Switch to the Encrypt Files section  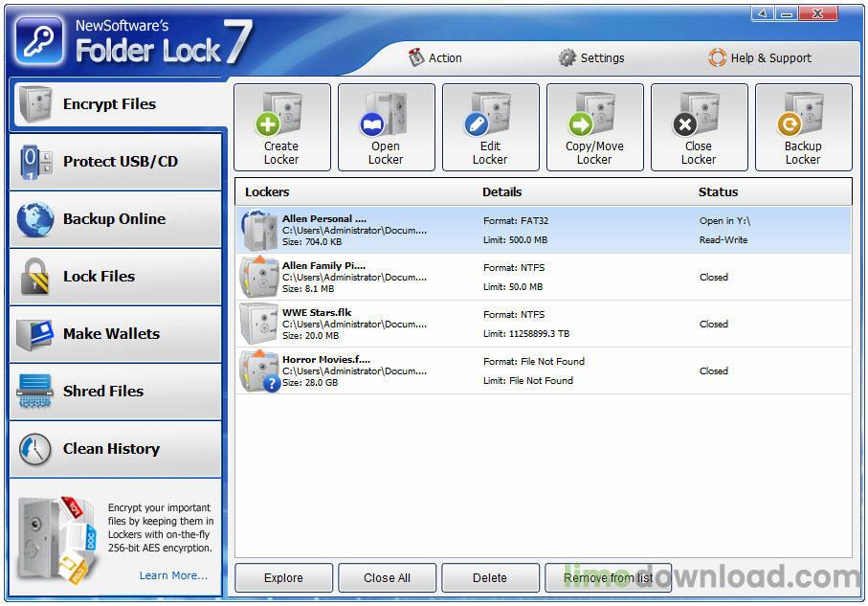[118, 103]
